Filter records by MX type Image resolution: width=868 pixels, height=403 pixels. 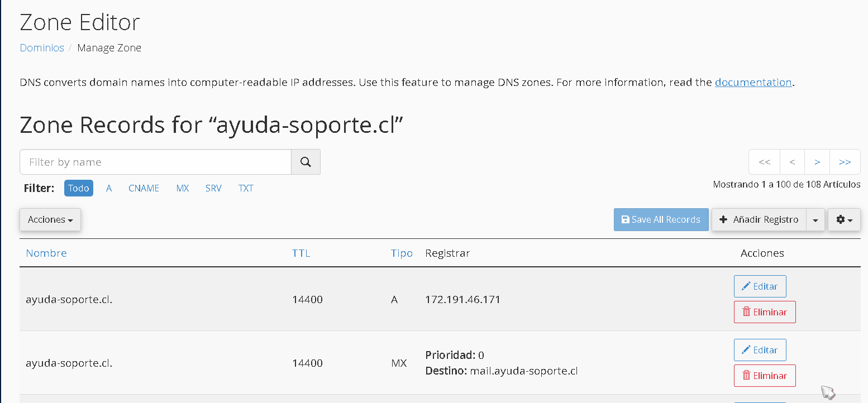(183, 188)
